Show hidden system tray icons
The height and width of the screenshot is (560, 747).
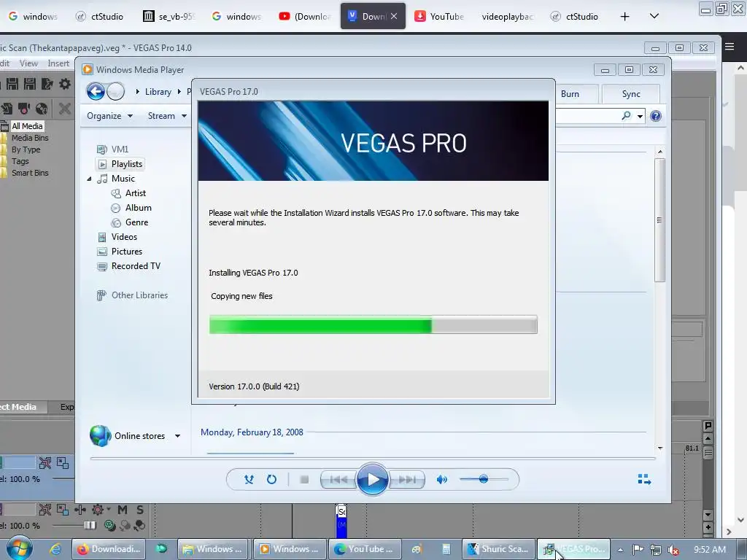tap(620, 550)
